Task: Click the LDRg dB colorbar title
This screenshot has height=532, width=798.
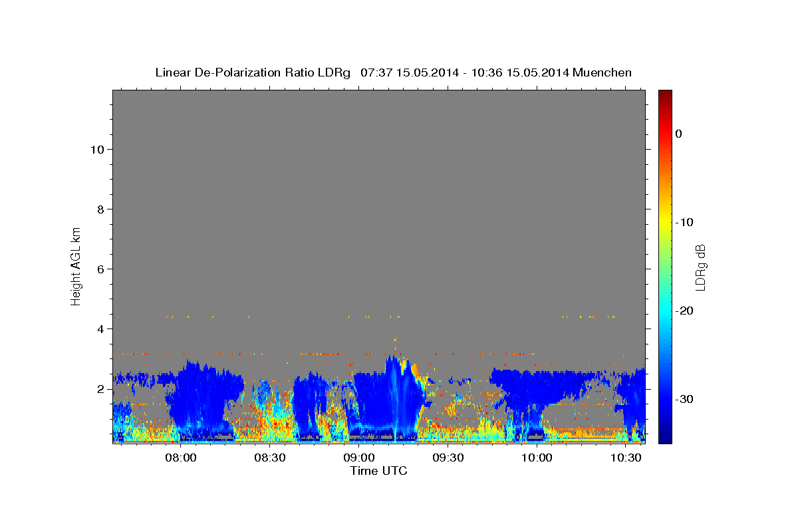Action: tap(700, 267)
